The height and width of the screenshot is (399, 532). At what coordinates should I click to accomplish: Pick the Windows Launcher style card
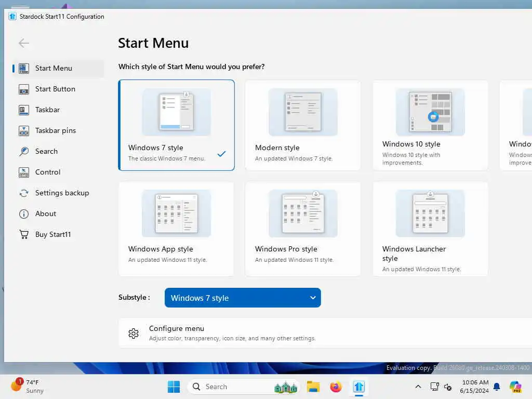(x=430, y=229)
